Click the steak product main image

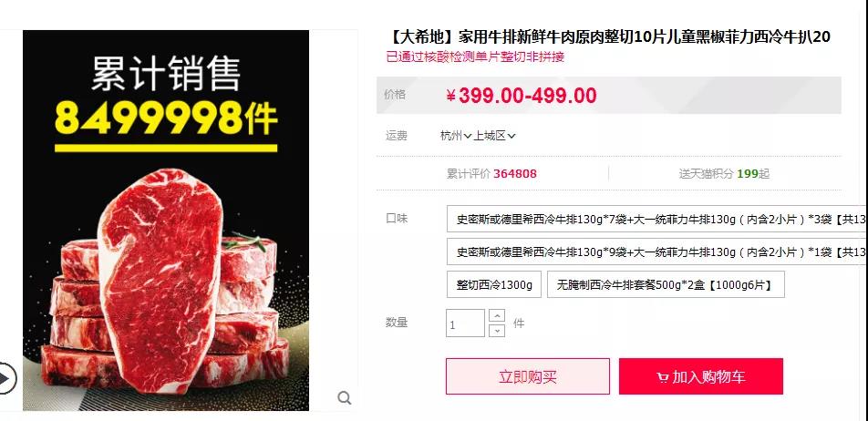coord(166,221)
